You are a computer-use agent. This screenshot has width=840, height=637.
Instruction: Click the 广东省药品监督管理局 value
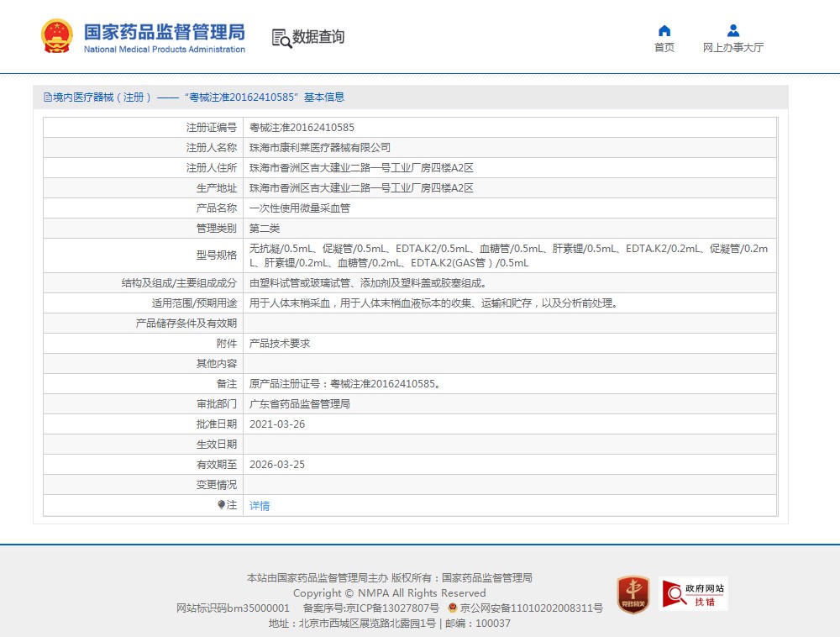pos(300,404)
